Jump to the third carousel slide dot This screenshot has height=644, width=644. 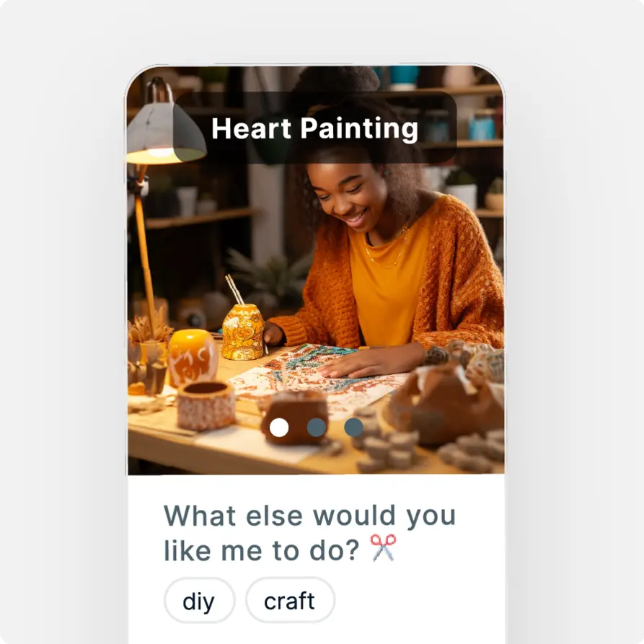pyautogui.click(x=353, y=428)
